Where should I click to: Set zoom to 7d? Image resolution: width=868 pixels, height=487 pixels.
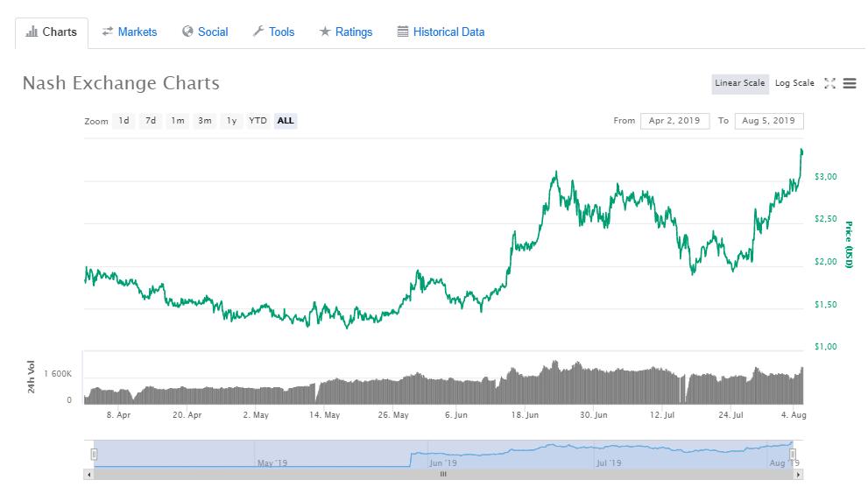point(151,121)
